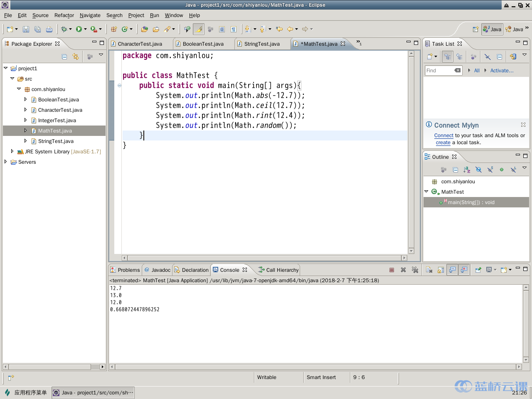
Task: Click the New Java Package toolbar icon
Action: (x=113, y=29)
